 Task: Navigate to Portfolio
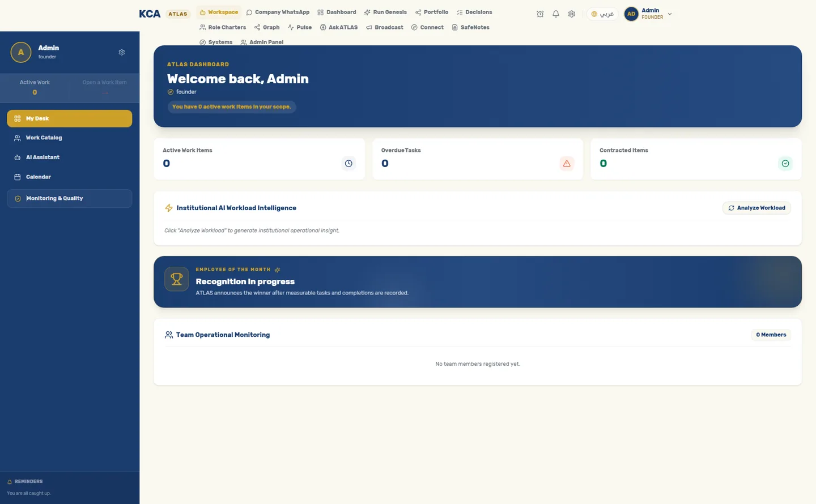432,12
